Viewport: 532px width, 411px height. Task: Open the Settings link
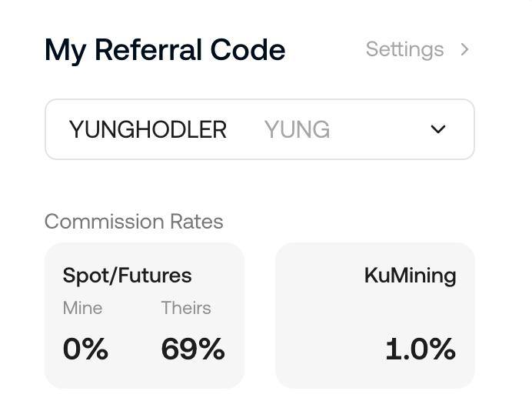405,49
